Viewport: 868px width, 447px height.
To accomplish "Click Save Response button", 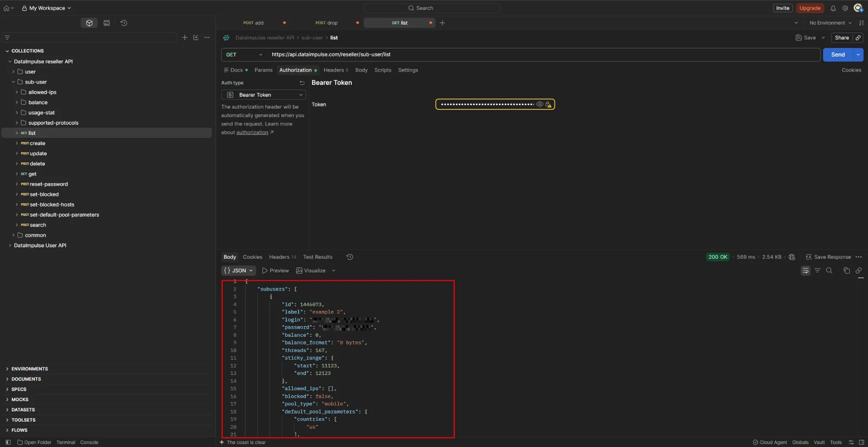I will [x=828, y=257].
